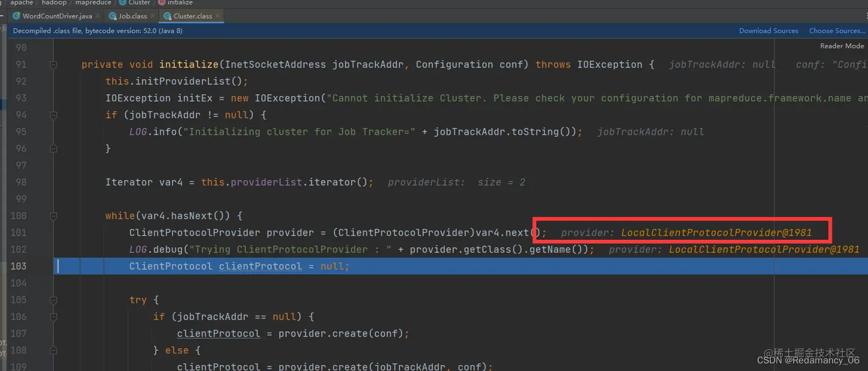Toggle Reader Mode in the editor
This screenshot has width=868, height=371.
coord(842,46)
